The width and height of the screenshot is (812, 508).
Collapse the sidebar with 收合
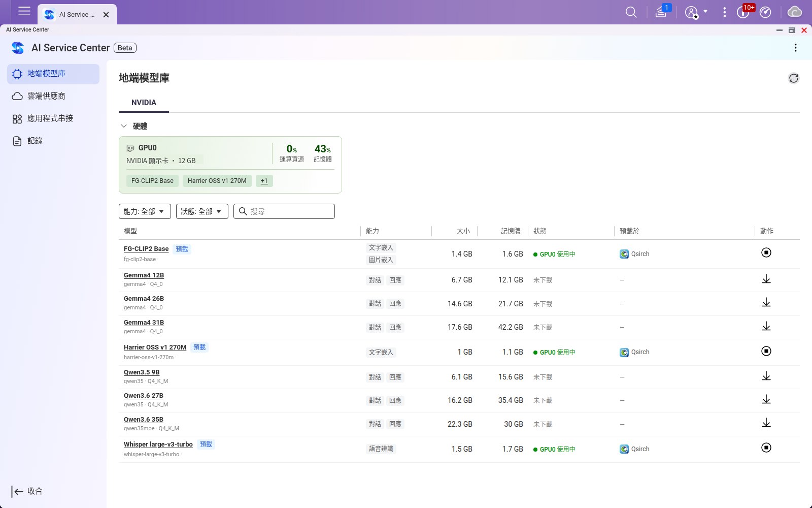27,491
